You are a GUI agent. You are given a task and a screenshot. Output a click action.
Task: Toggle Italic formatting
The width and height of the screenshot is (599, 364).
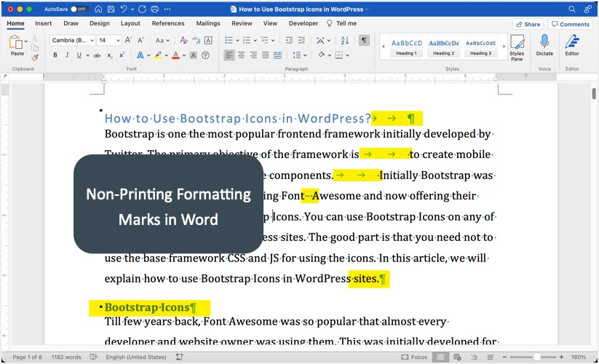tap(67, 55)
